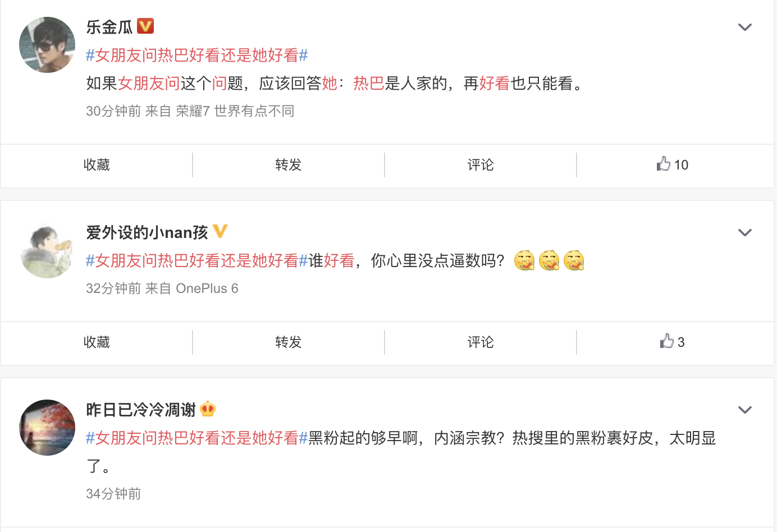This screenshot has height=532, width=777.
Task: Open the hashtag #女朋友问热巴好看还是她好看# in 乐金瓜's post
Action: [x=197, y=55]
